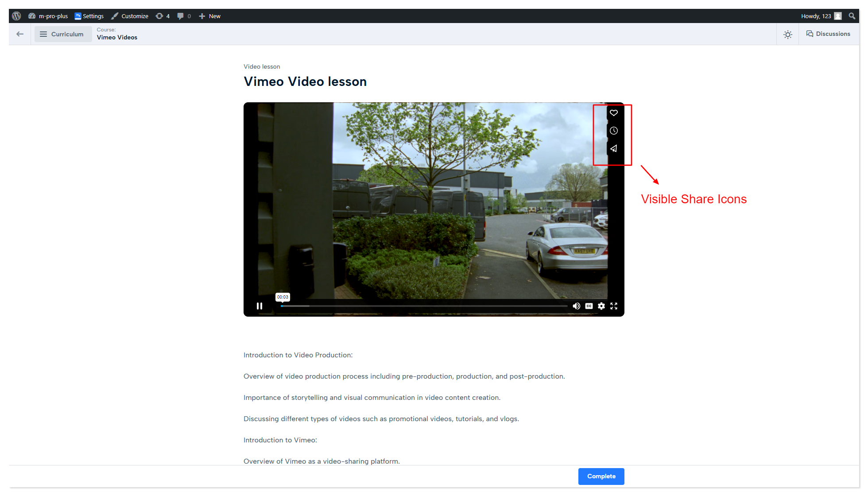The image size is (868, 496).
Task: Click the Vimeo video frame
Action: point(434,209)
